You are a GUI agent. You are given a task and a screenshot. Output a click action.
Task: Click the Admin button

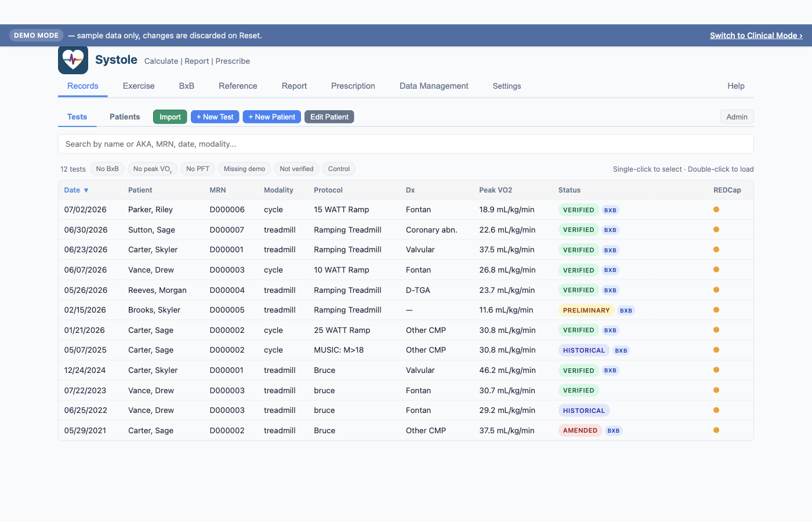[x=737, y=117]
